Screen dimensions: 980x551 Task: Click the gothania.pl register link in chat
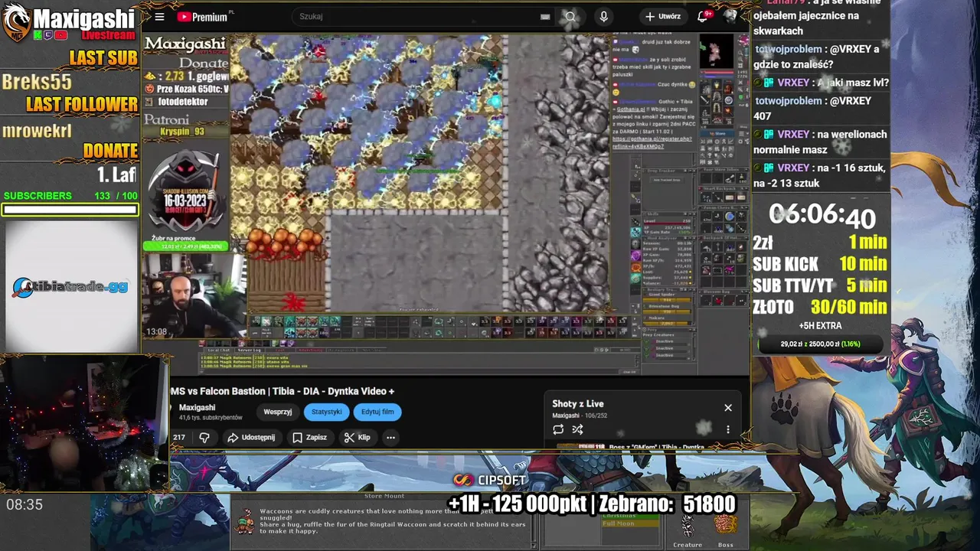click(x=652, y=142)
